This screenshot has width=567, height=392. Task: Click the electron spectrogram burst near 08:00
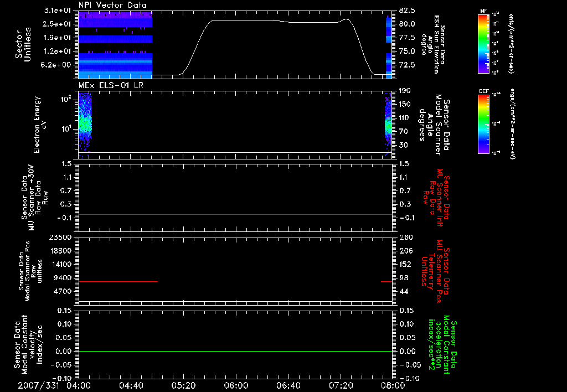[x=388, y=124]
